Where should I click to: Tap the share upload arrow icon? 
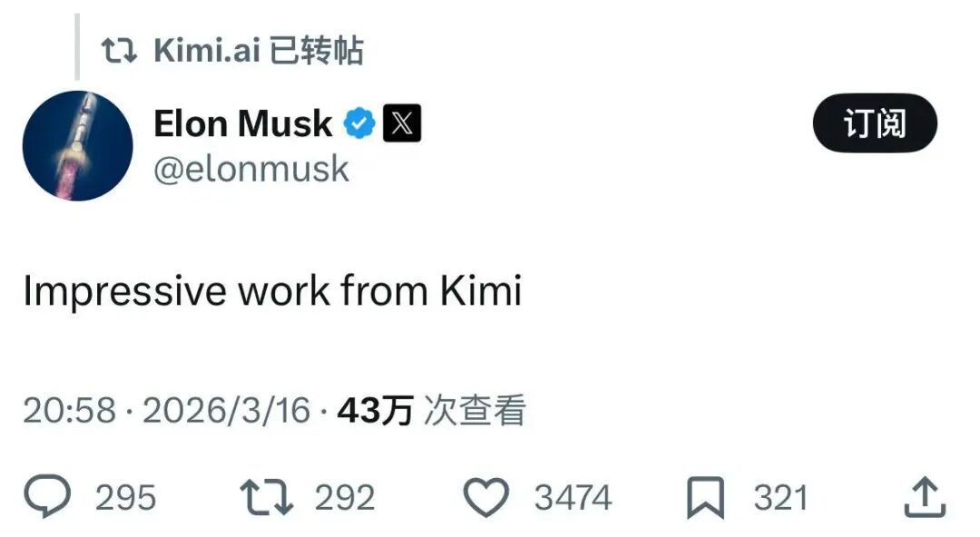(925, 497)
